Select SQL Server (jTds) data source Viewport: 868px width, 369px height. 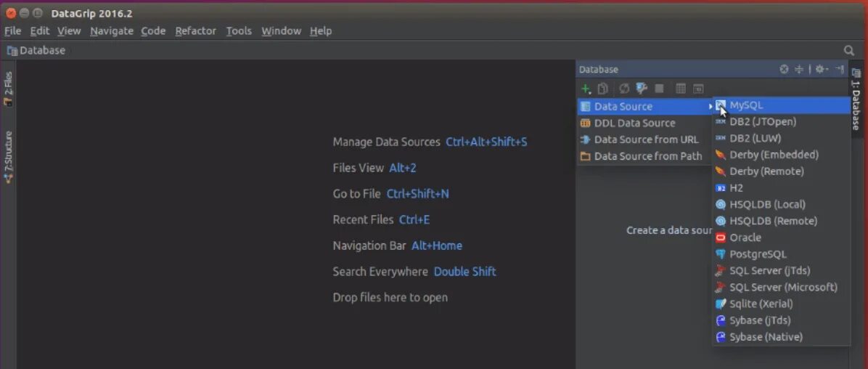(781, 271)
